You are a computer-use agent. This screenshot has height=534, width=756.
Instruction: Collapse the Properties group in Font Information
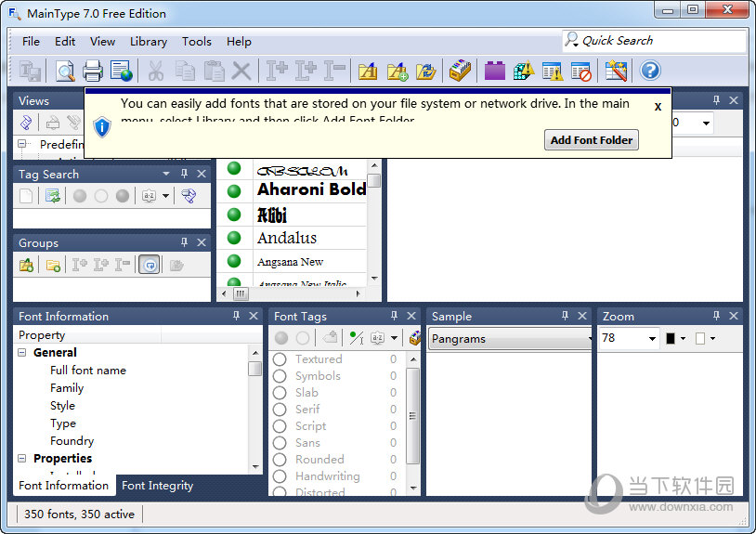[22, 458]
